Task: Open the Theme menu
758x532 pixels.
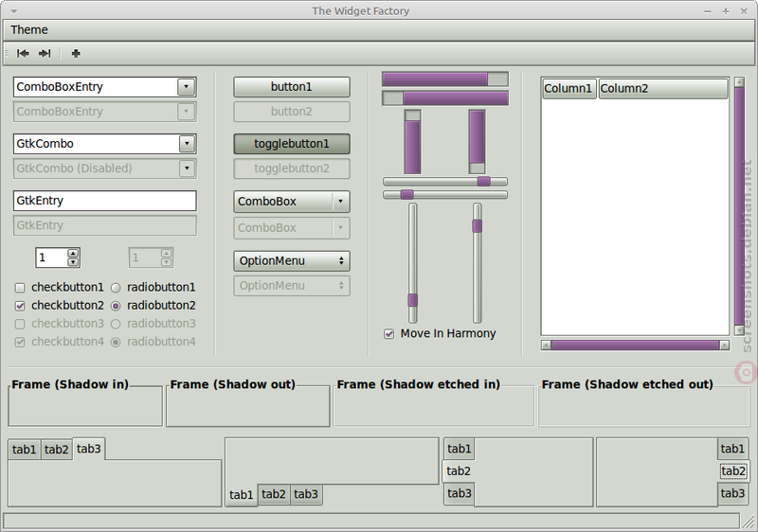Action: click(29, 30)
